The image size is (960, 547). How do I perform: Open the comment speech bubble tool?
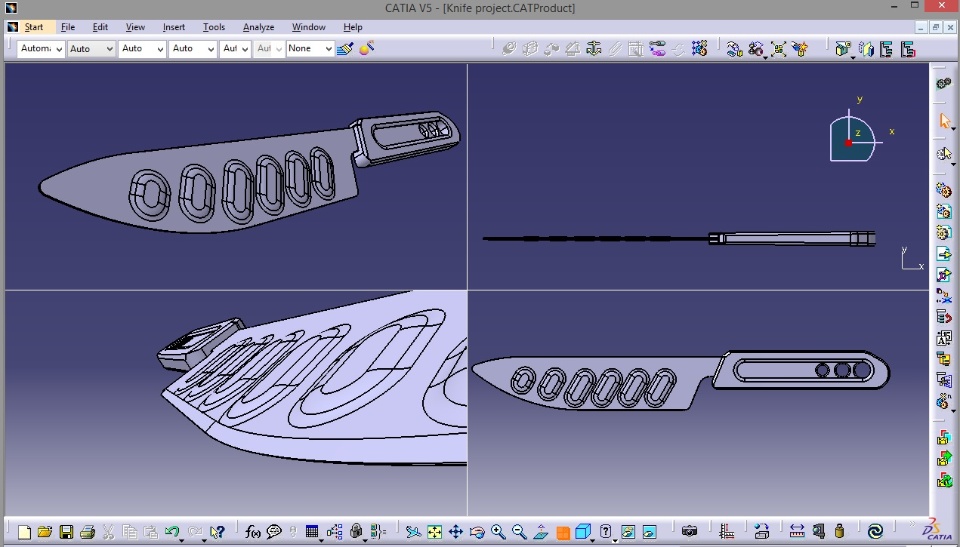coord(274,532)
